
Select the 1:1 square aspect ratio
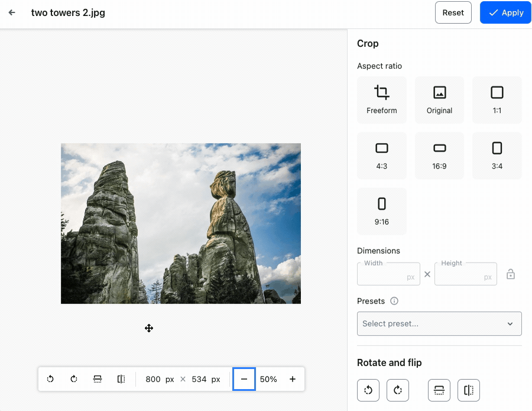(x=497, y=100)
